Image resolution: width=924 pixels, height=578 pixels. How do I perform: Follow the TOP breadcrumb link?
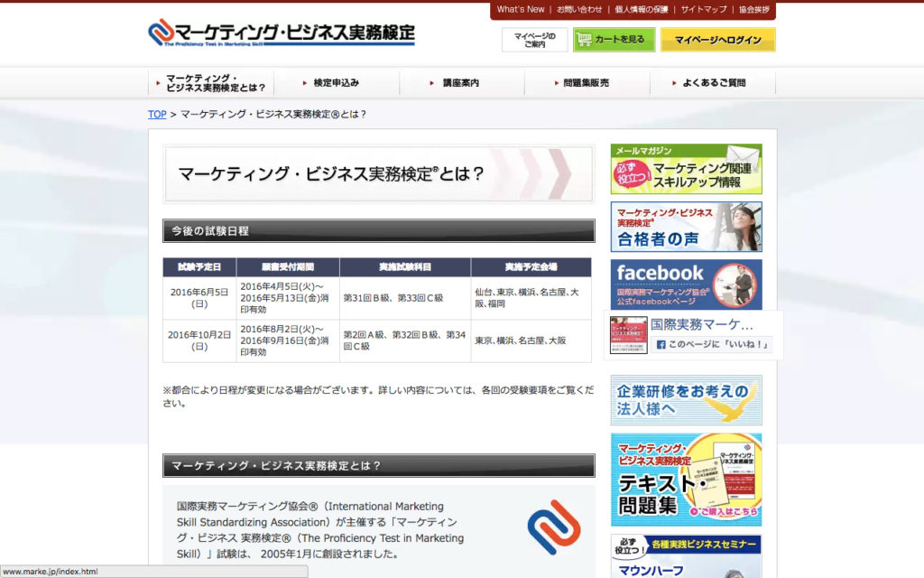click(x=155, y=116)
